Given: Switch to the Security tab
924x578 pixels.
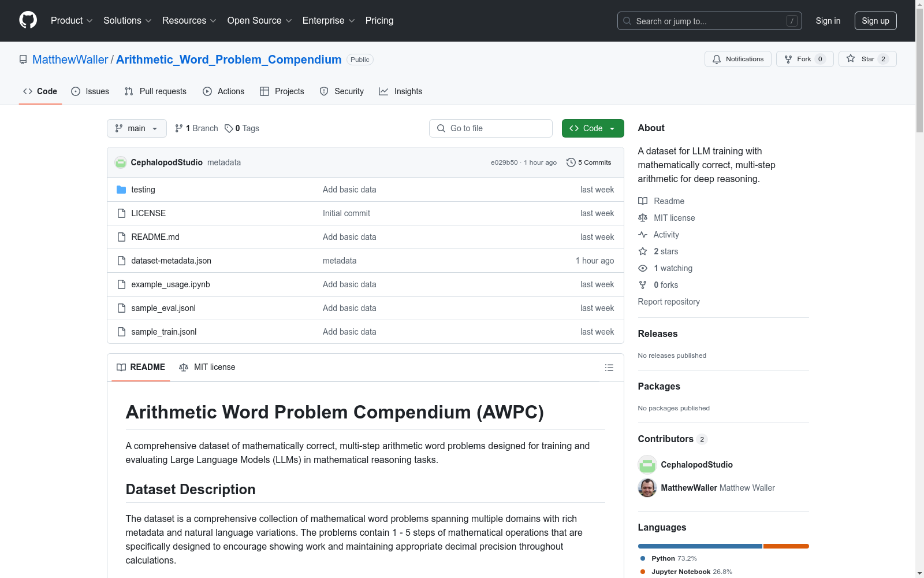Looking at the screenshot, I should pyautogui.click(x=342, y=91).
